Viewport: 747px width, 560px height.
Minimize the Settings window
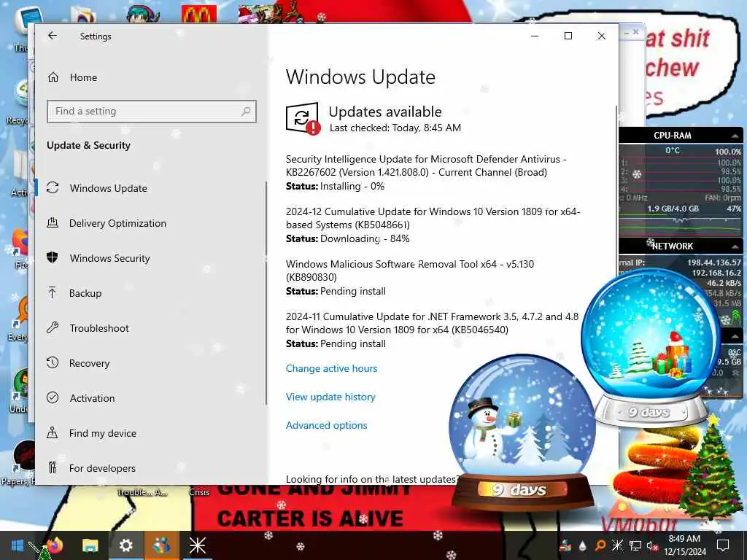point(535,36)
